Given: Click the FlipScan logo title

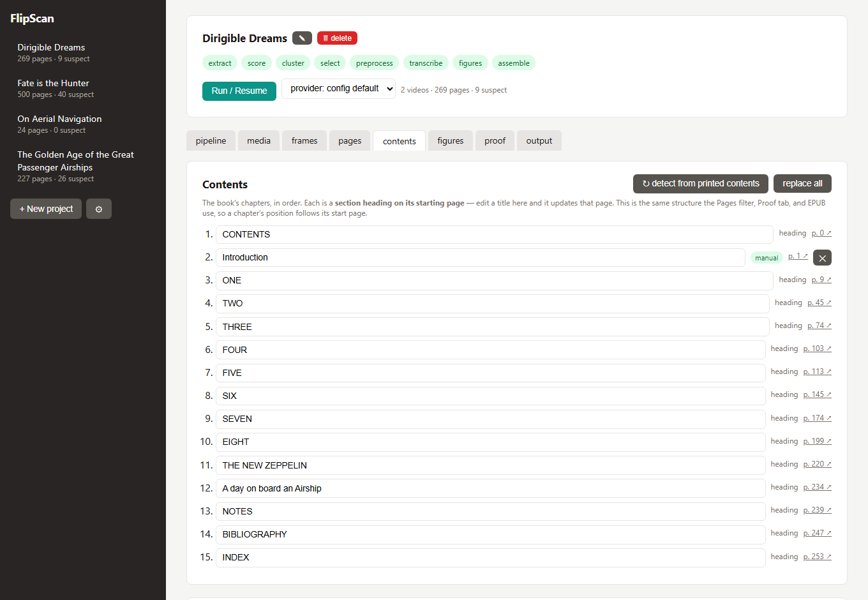Looking at the screenshot, I should [x=32, y=19].
